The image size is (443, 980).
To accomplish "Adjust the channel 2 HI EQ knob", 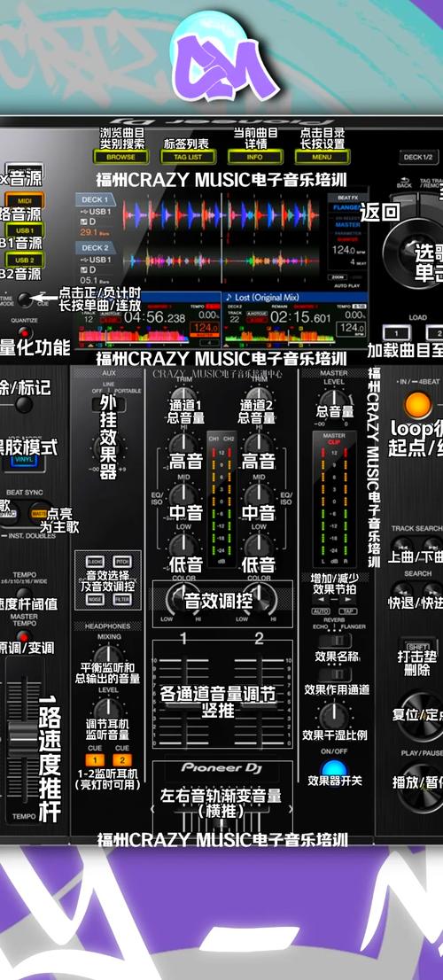I will click(258, 445).
